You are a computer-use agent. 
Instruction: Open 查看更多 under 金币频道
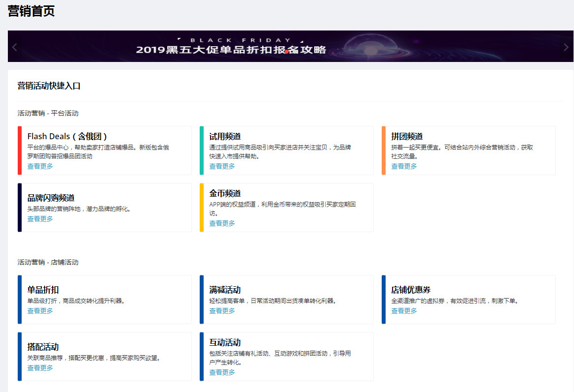coord(222,223)
